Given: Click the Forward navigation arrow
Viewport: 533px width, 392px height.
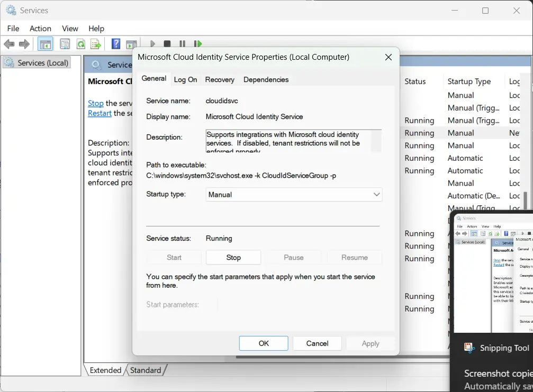Looking at the screenshot, I should (x=24, y=44).
